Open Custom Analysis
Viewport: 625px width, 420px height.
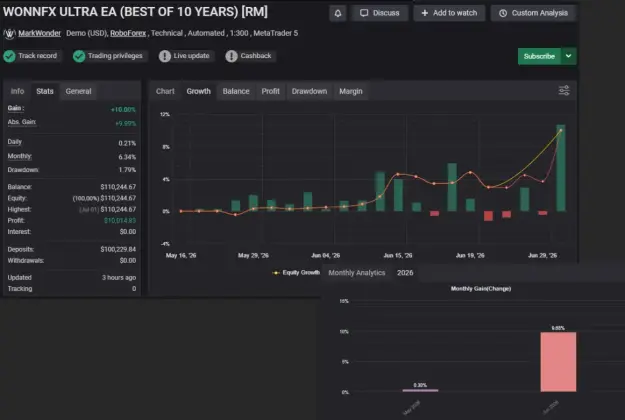533,13
